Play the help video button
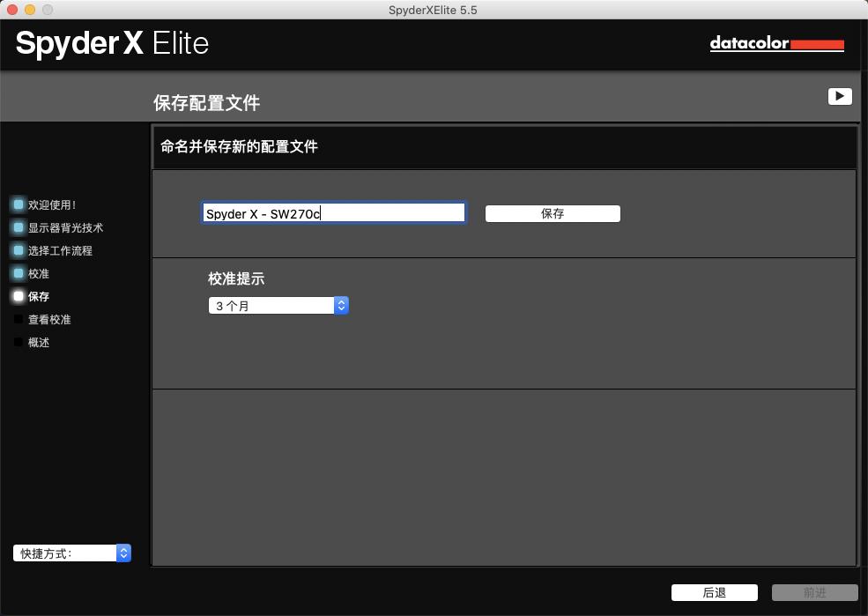The width and height of the screenshot is (868, 616). pyautogui.click(x=840, y=96)
